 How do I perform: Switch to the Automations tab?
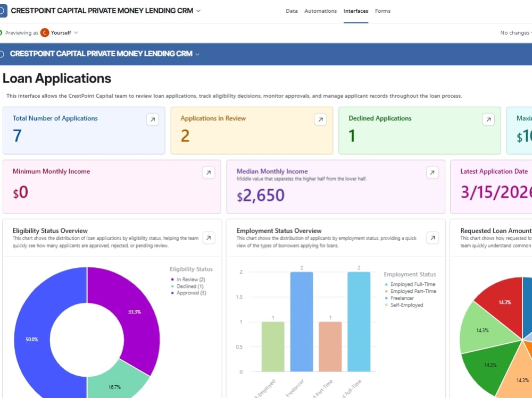click(x=320, y=11)
